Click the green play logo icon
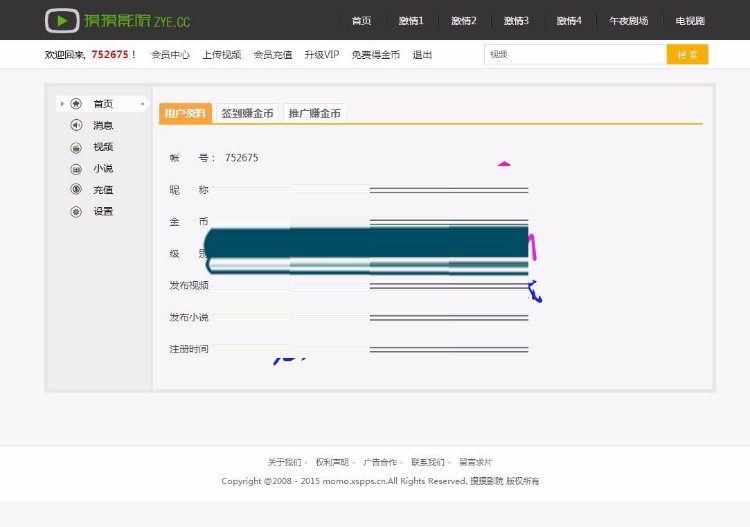The height and width of the screenshot is (527, 750). 62,20
